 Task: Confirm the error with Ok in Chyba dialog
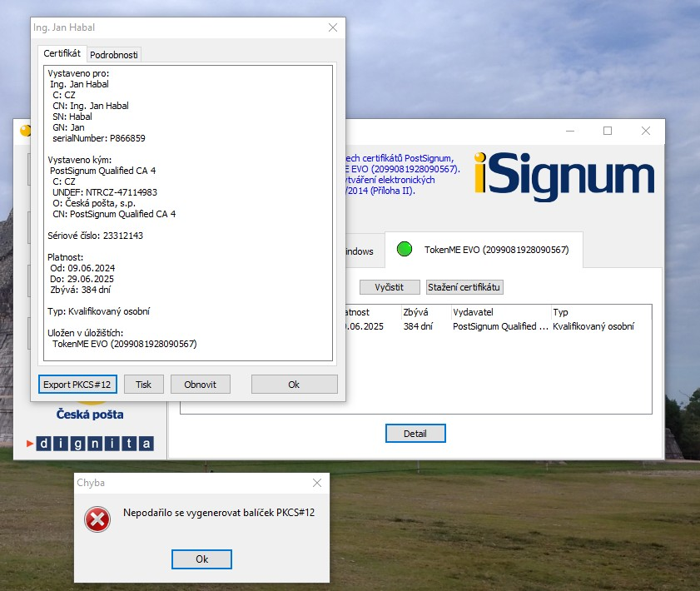point(201,559)
